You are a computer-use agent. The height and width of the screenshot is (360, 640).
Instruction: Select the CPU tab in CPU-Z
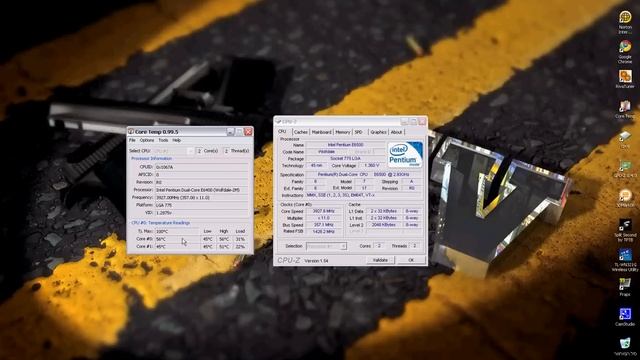pos(282,131)
